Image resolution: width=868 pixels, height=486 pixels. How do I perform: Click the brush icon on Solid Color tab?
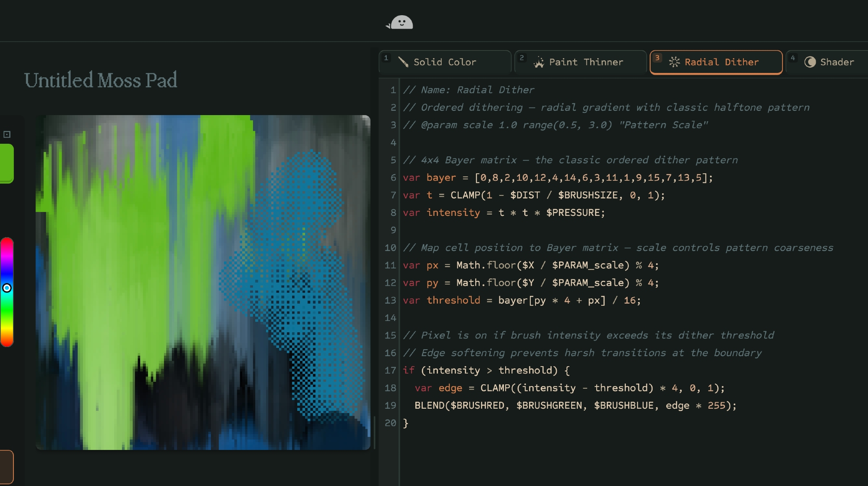(403, 62)
